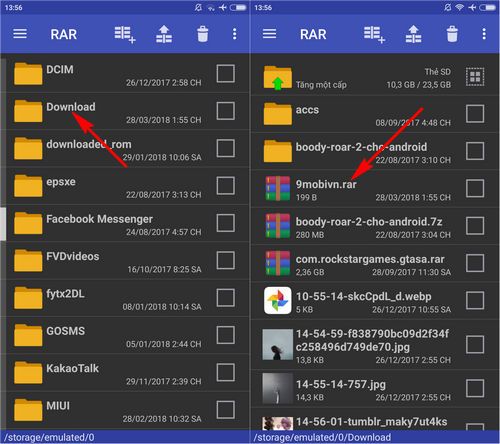500x444 pixels.
Task: Open hamburger menu in left RAR screen
Action: (x=20, y=34)
